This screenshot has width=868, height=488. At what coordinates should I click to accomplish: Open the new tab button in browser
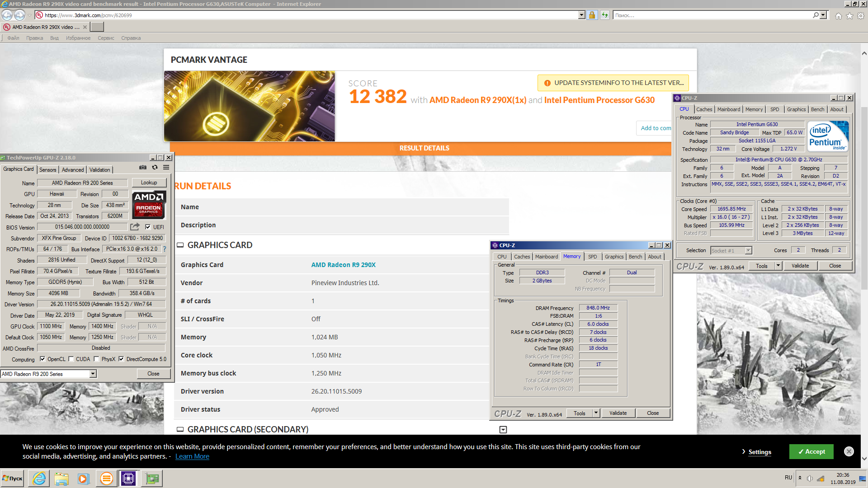(x=97, y=27)
